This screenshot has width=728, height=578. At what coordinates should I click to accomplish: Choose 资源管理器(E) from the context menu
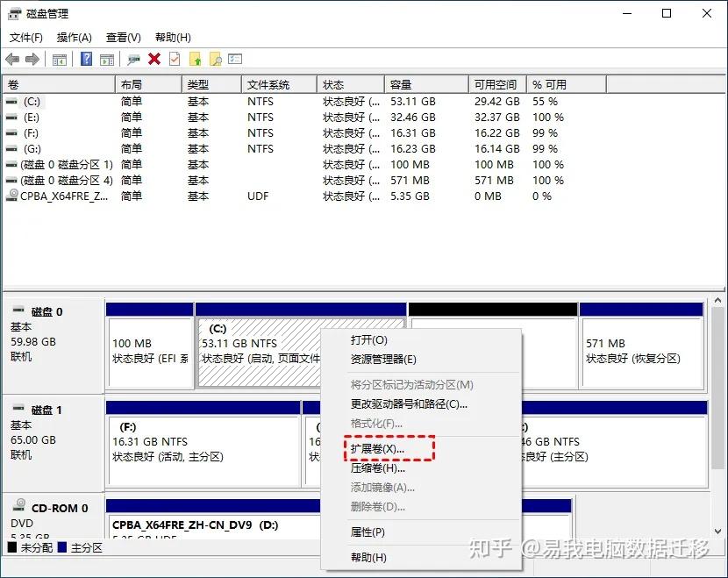click(421, 360)
